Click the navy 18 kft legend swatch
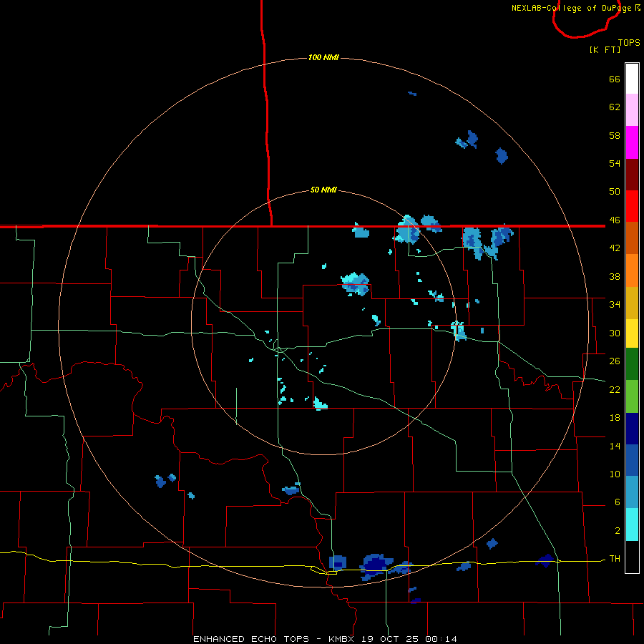 (632, 429)
